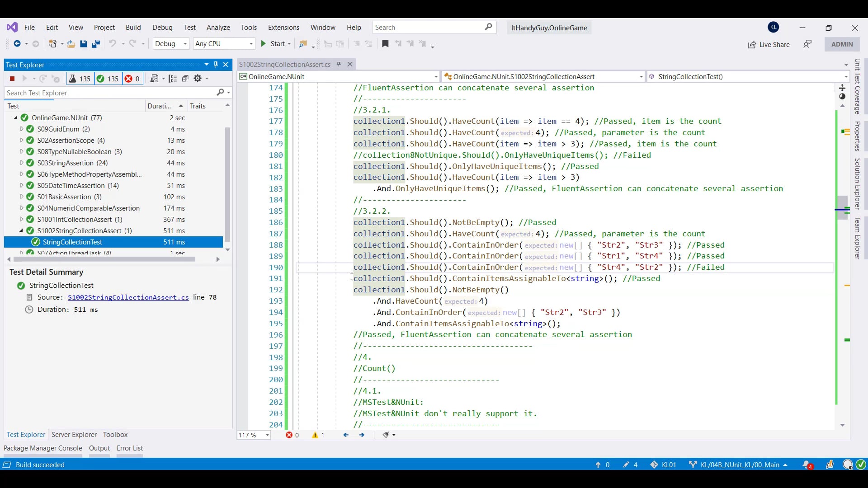Stop the current test run in Test Explorer
Viewport: 868px width, 488px height.
tap(12, 79)
